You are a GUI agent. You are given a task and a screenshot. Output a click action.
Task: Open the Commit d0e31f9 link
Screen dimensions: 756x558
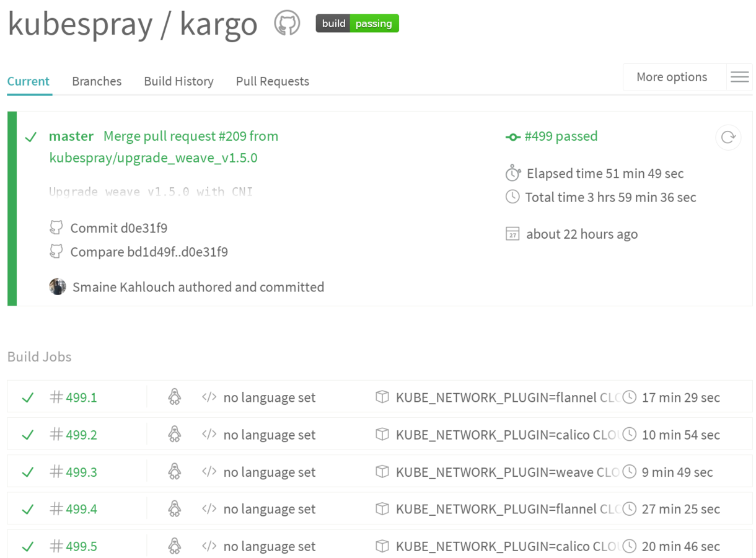(119, 228)
